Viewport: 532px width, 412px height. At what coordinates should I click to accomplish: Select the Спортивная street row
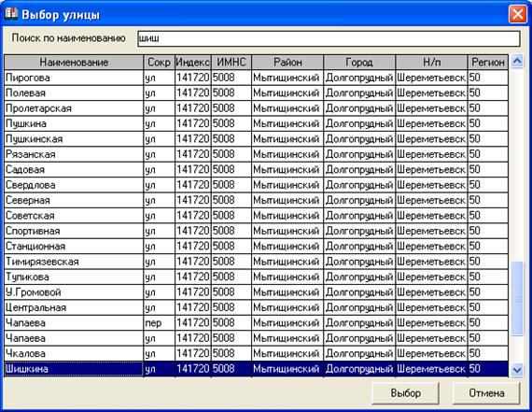256,231
